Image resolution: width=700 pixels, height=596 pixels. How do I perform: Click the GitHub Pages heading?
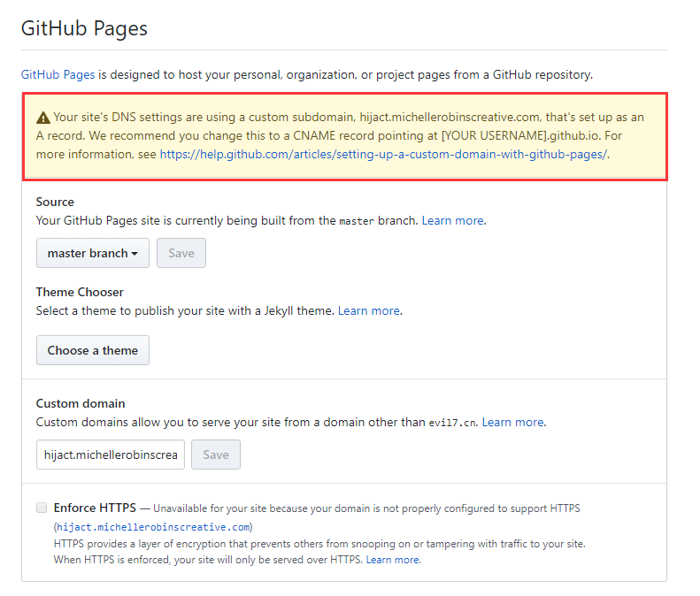coord(84,28)
